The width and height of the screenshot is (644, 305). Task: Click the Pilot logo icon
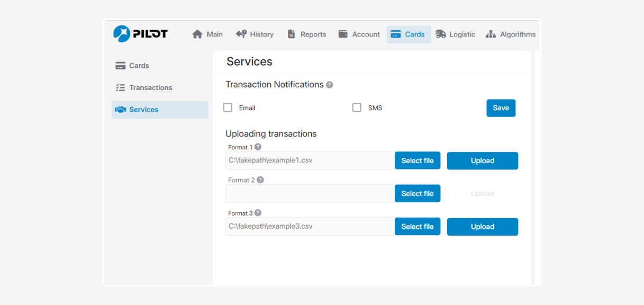(x=122, y=34)
